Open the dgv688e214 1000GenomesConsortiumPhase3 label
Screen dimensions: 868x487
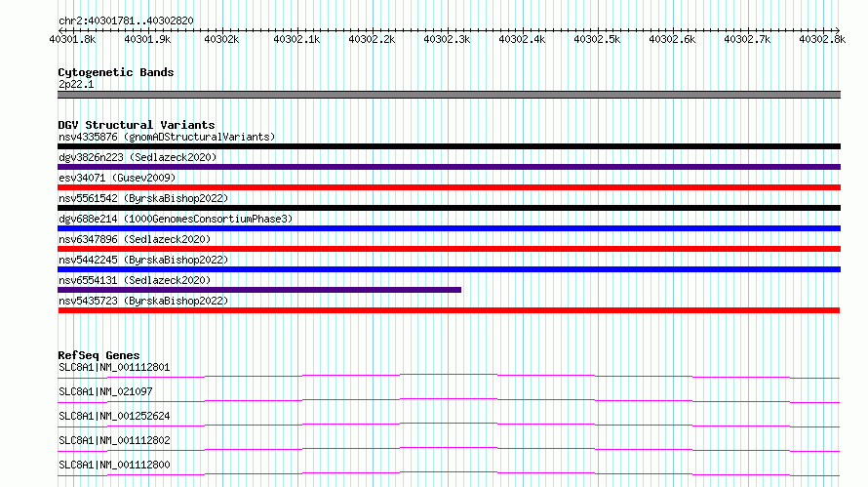coord(176,219)
